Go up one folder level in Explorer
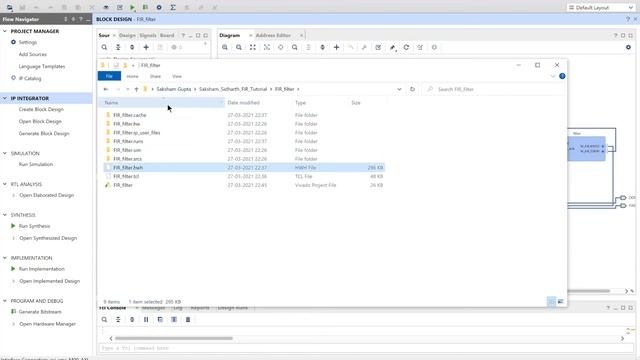640x360 pixels. click(x=136, y=89)
